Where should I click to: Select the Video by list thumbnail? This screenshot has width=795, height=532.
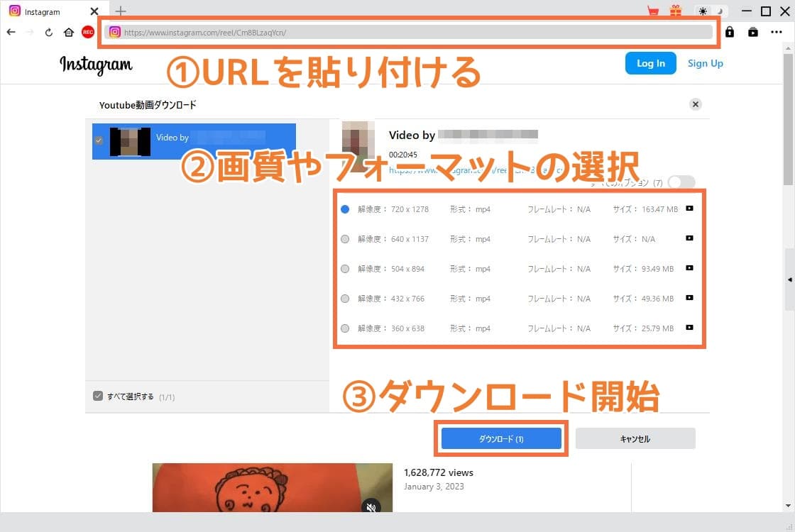(x=131, y=141)
